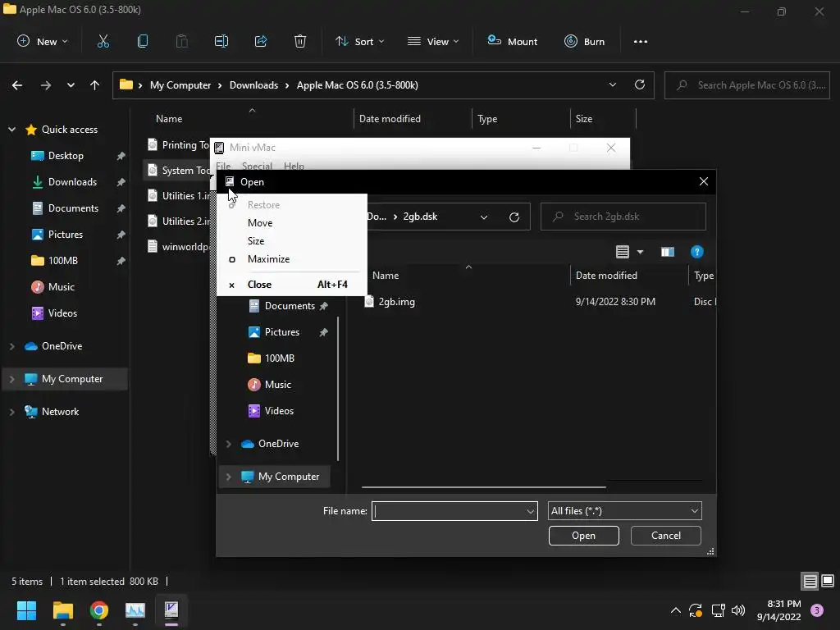The image size is (840, 630).
Task: Open the Windows Start menu
Action: click(x=26, y=610)
